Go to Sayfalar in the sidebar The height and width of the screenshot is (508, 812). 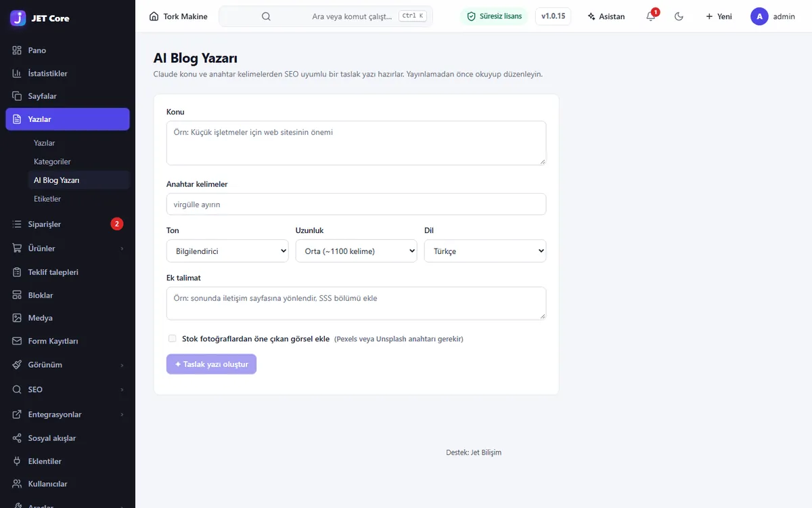[x=68, y=96]
